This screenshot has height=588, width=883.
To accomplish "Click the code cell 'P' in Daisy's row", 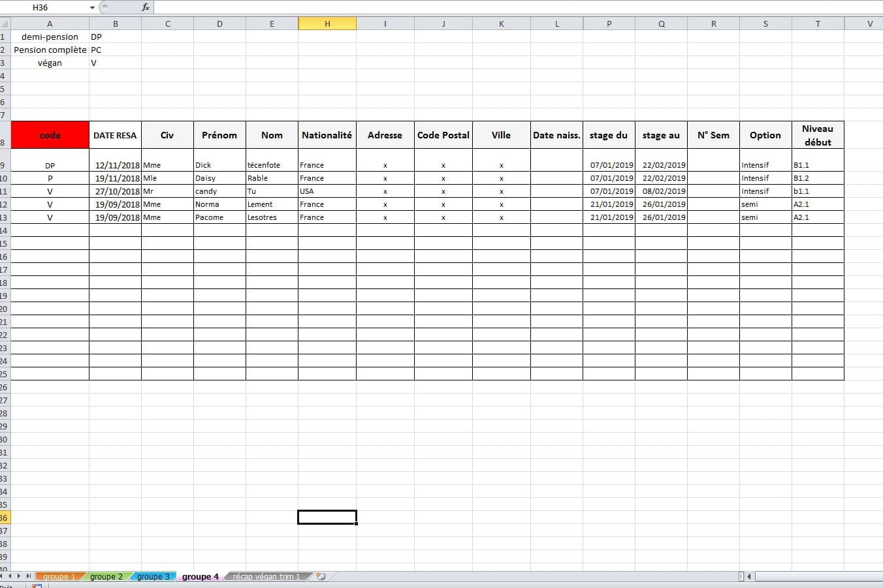I will 50,178.
